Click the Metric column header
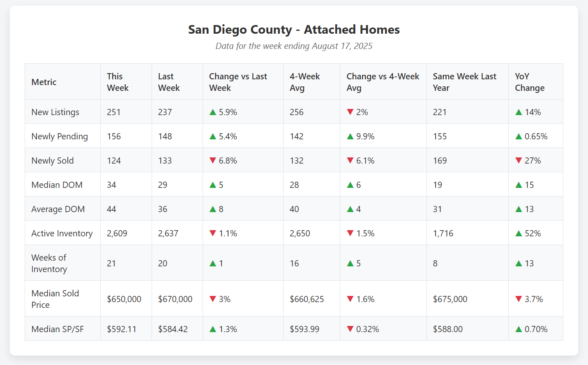The height and width of the screenshot is (365, 588). (44, 82)
